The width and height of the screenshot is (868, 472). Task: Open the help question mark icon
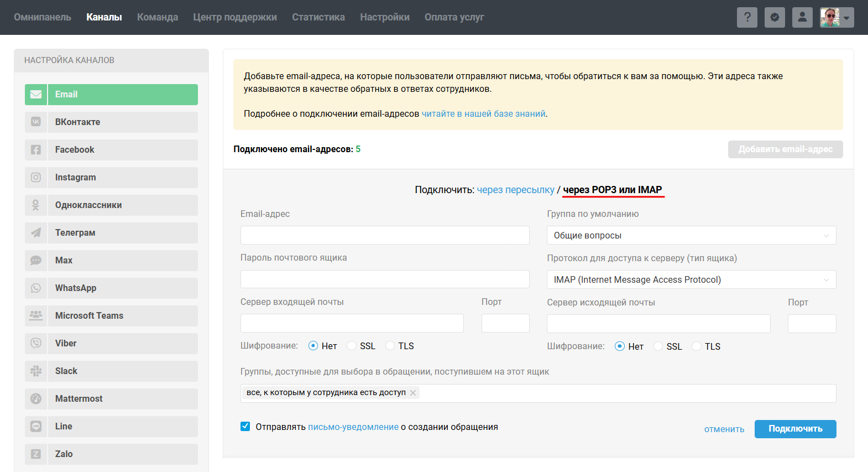pos(747,17)
